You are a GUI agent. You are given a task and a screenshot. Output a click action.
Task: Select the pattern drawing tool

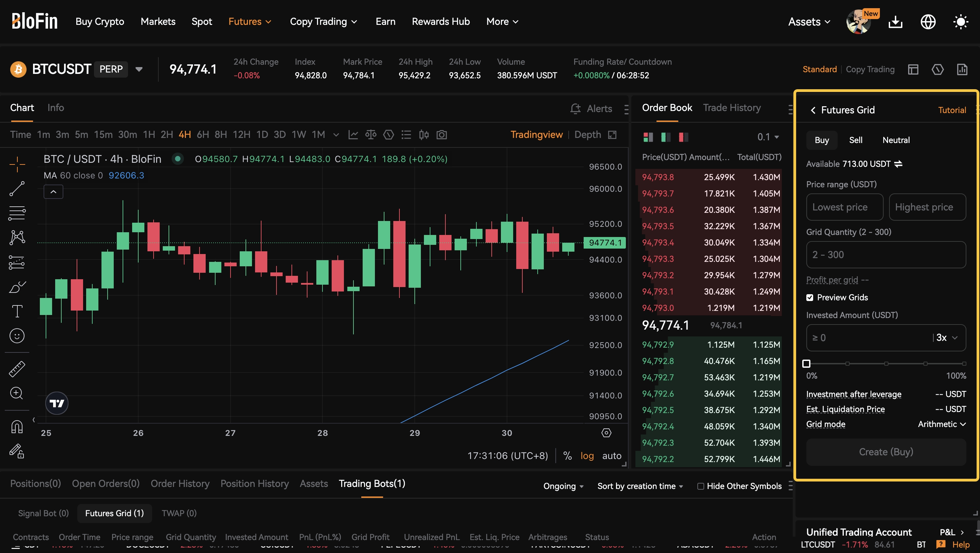point(17,237)
